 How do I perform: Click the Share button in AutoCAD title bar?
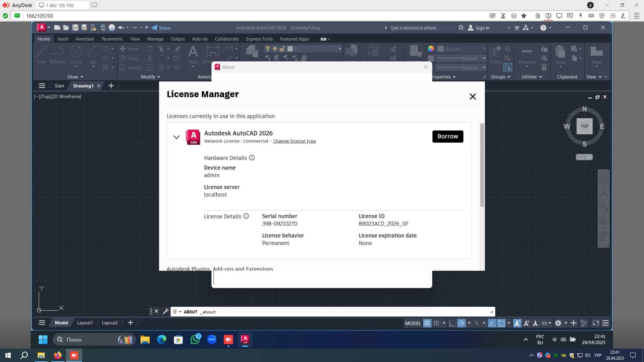coord(161,28)
